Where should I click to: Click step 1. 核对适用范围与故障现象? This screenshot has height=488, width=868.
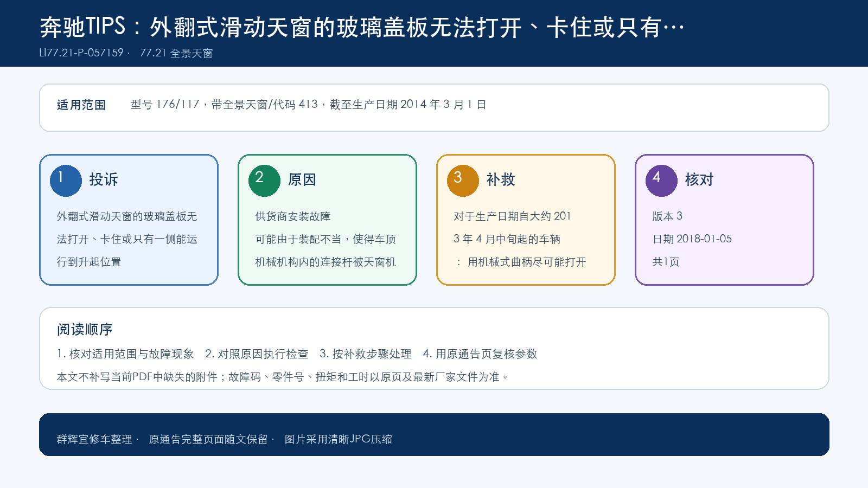125,354
